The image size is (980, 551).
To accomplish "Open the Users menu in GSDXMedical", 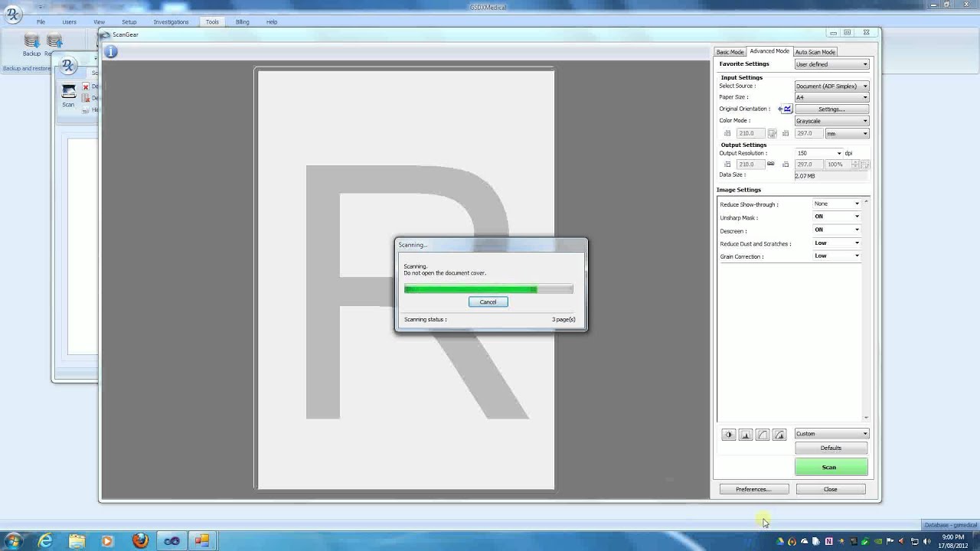I will coord(69,21).
